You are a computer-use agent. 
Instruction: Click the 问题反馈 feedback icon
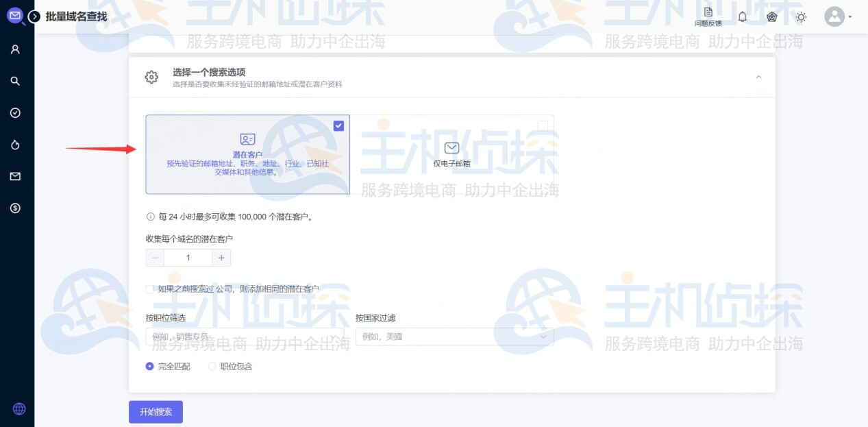click(x=708, y=16)
